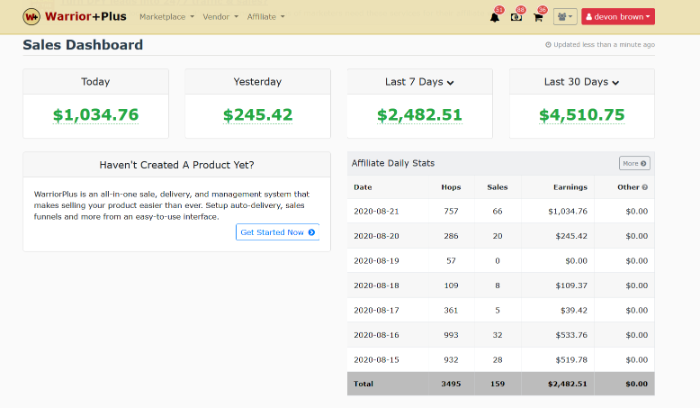Open the shopping cart icon

[538, 17]
